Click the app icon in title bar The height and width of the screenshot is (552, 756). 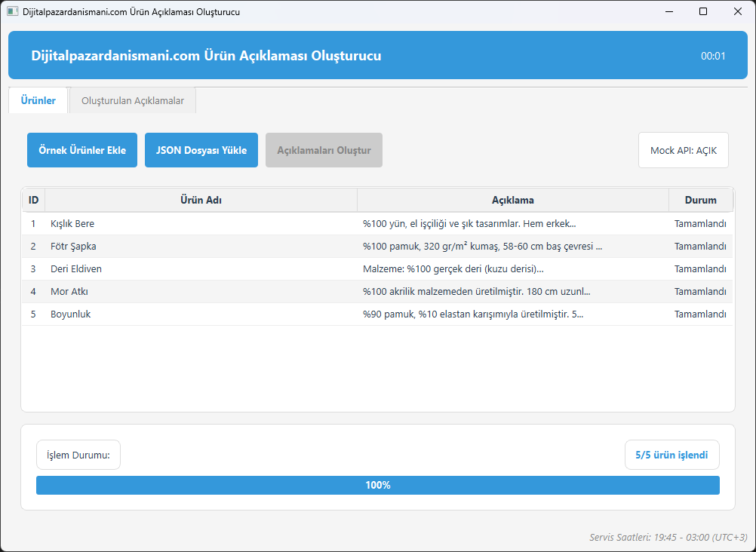(13, 11)
